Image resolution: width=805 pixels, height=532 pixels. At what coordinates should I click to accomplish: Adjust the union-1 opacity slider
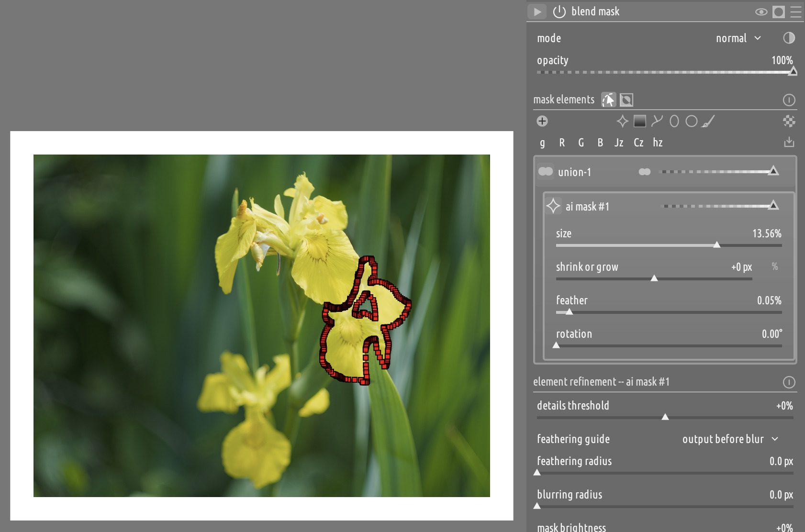tap(719, 171)
